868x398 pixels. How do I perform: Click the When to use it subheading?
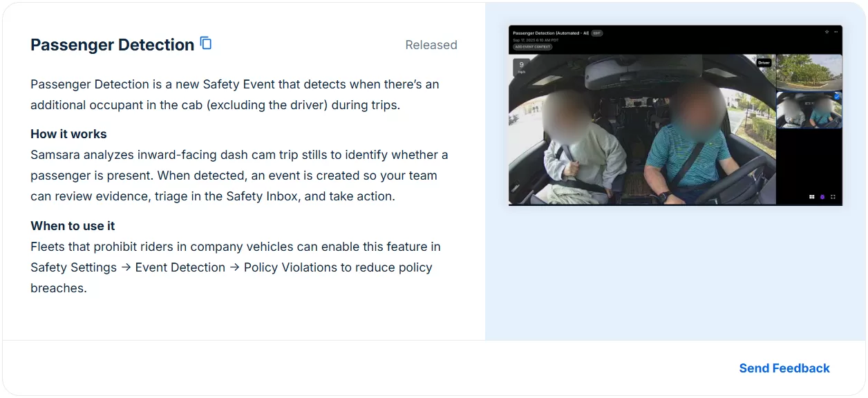click(73, 226)
